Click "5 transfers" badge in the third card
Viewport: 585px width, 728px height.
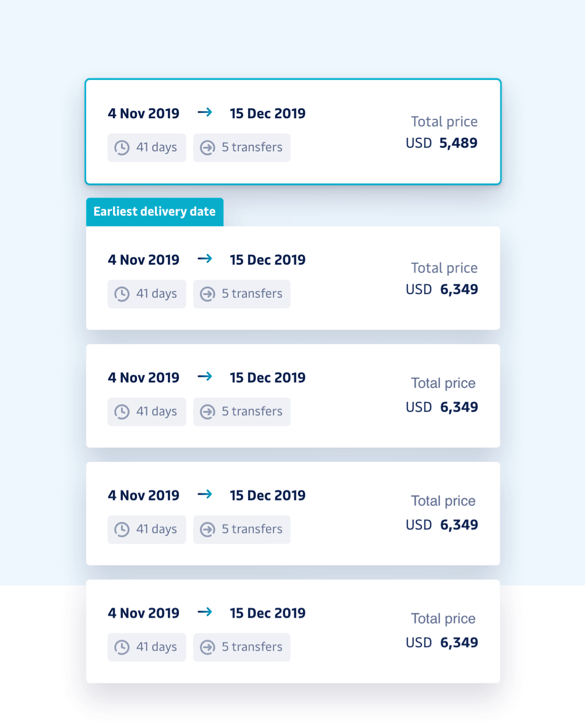(241, 412)
